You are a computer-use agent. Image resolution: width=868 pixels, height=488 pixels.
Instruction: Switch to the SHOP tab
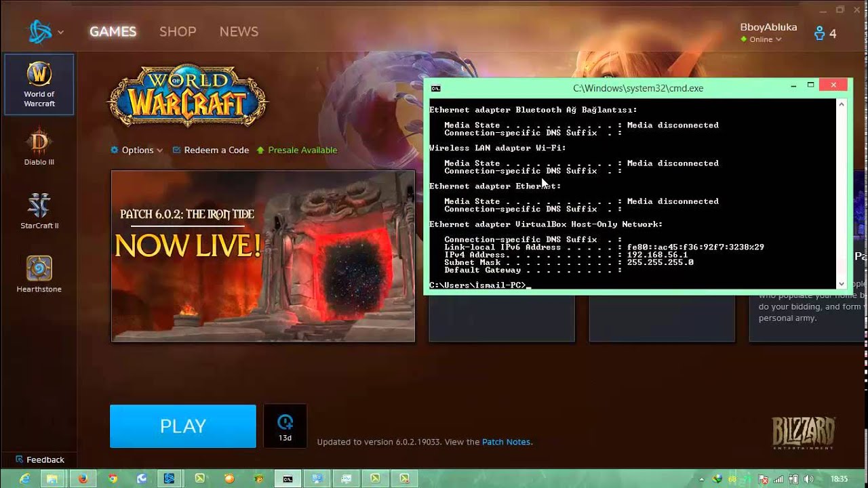(178, 32)
